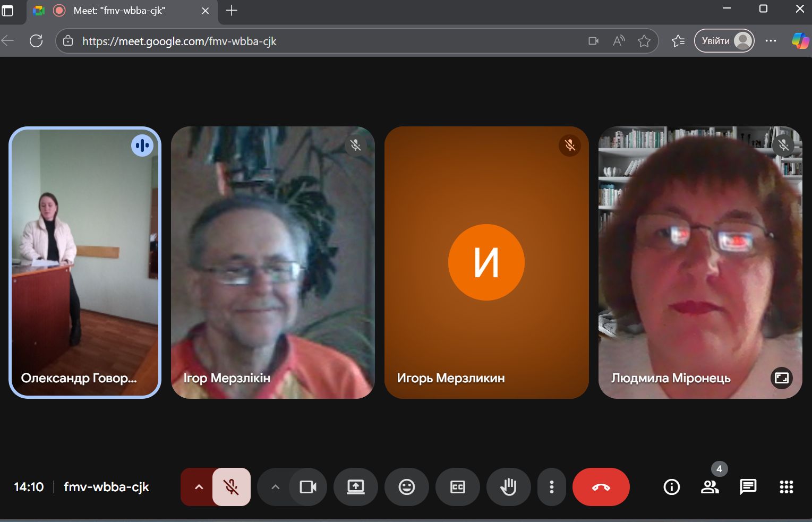Click the raise hand icon
The width and height of the screenshot is (812, 522).
(x=508, y=487)
